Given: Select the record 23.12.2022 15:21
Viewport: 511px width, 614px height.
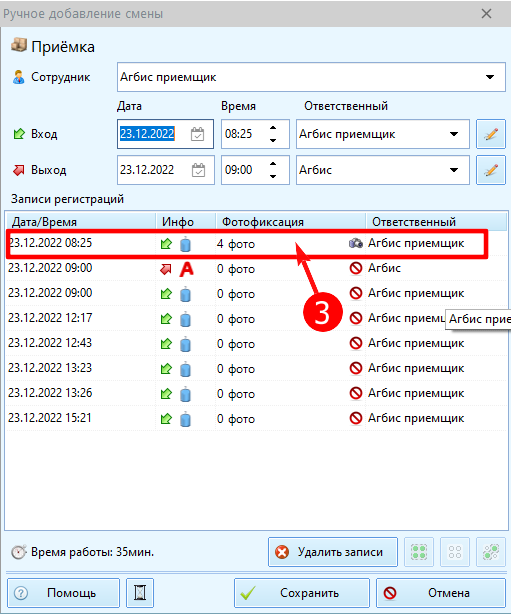Looking at the screenshot, I should 256,418.
